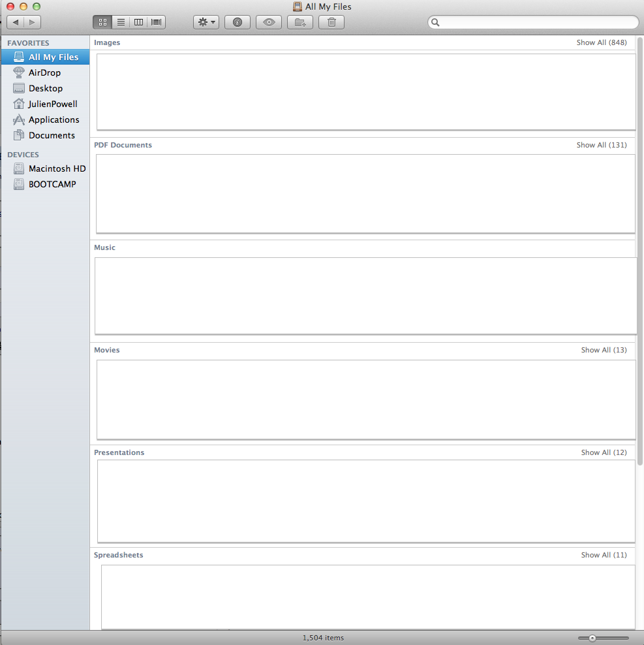Click the trash Delete toolbar button
This screenshot has height=645, width=644.
coord(331,22)
